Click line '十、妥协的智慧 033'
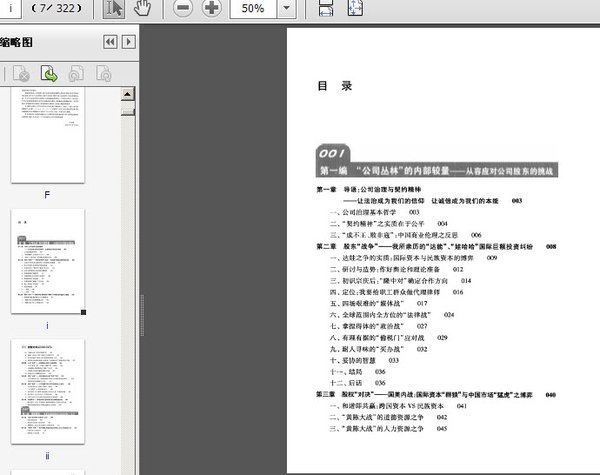 364,360
